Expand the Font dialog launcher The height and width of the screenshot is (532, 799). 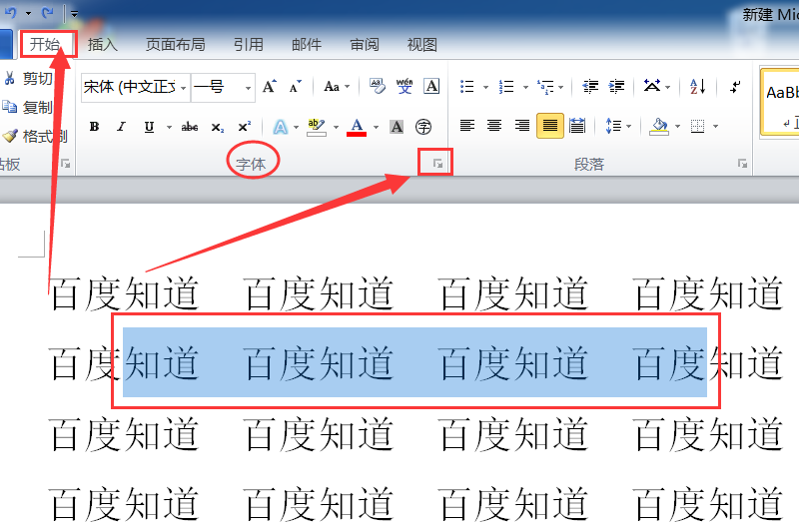[437, 164]
